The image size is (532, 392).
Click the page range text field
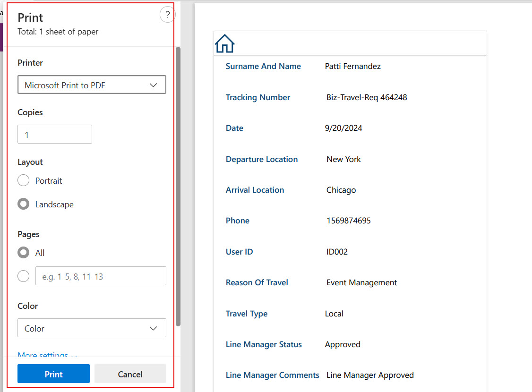click(101, 276)
